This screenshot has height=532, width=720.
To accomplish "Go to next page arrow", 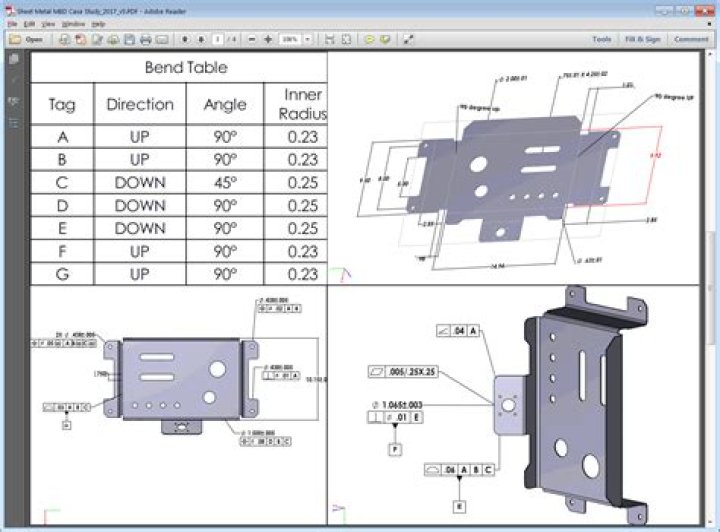I will click(201, 39).
